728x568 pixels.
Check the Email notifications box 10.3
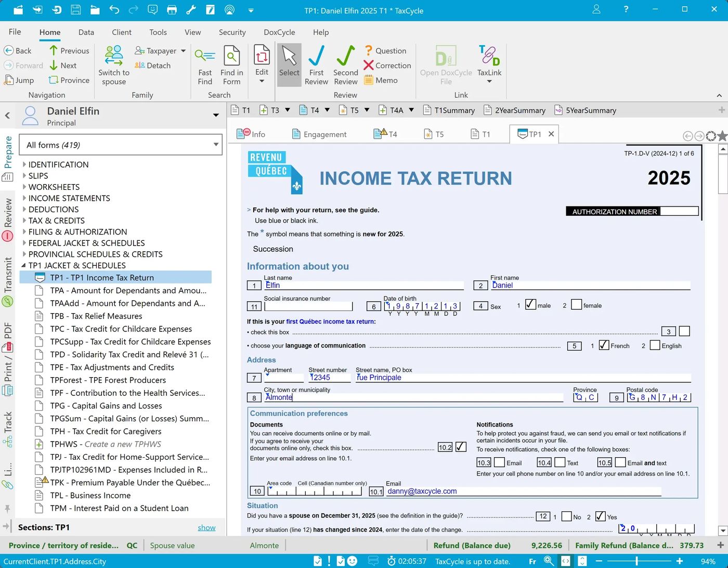pyautogui.click(x=499, y=462)
